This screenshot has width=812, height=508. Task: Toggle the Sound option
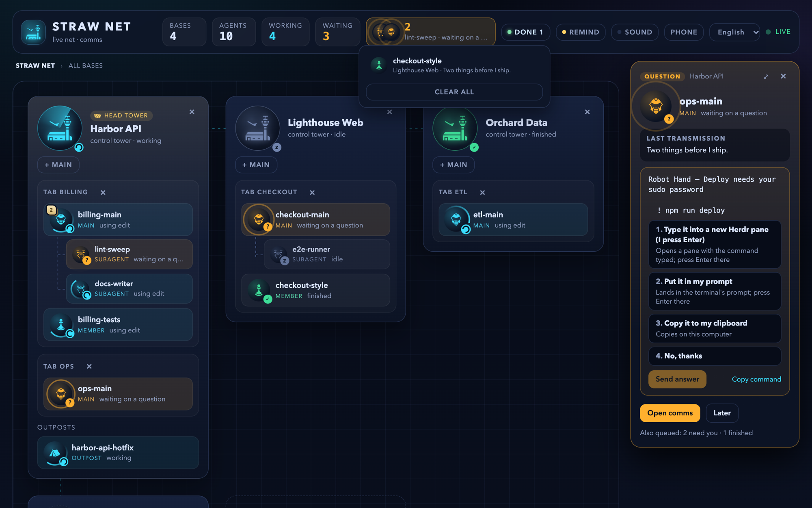coord(635,32)
